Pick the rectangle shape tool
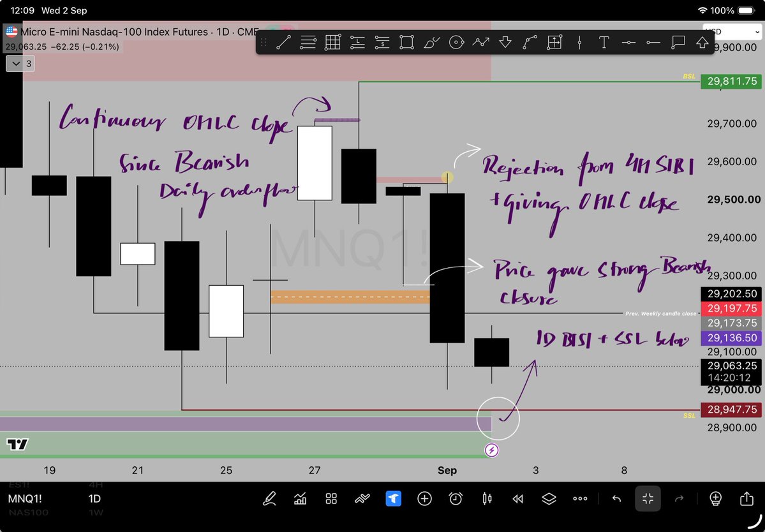Screen dimensions: 765x532 click(x=406, y=43)
